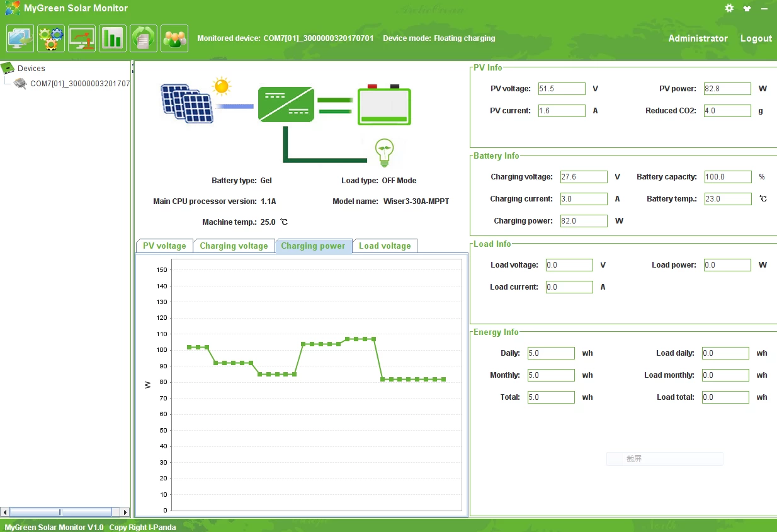Select the Charging power chart tab

tap(313, 246)
